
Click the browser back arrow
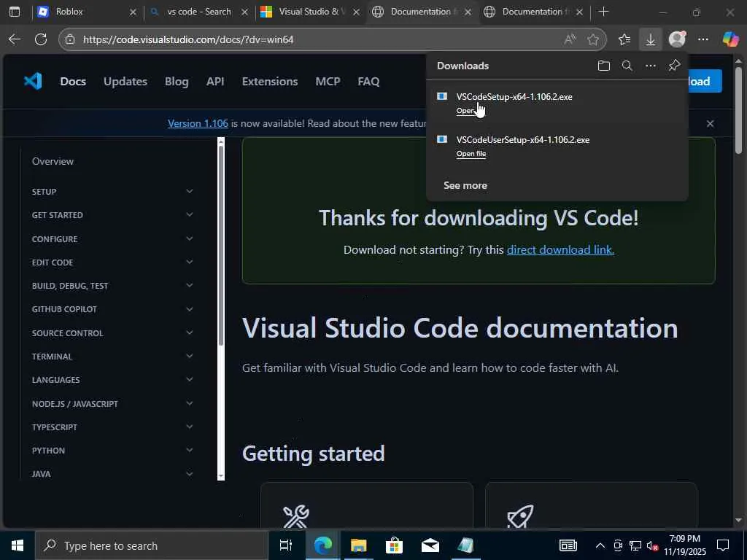pyautogui.click(x=15, y=39)
